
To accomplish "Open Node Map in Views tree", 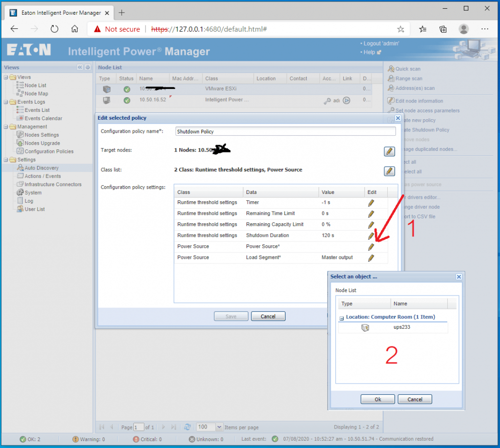I will [x=36, y=93].
